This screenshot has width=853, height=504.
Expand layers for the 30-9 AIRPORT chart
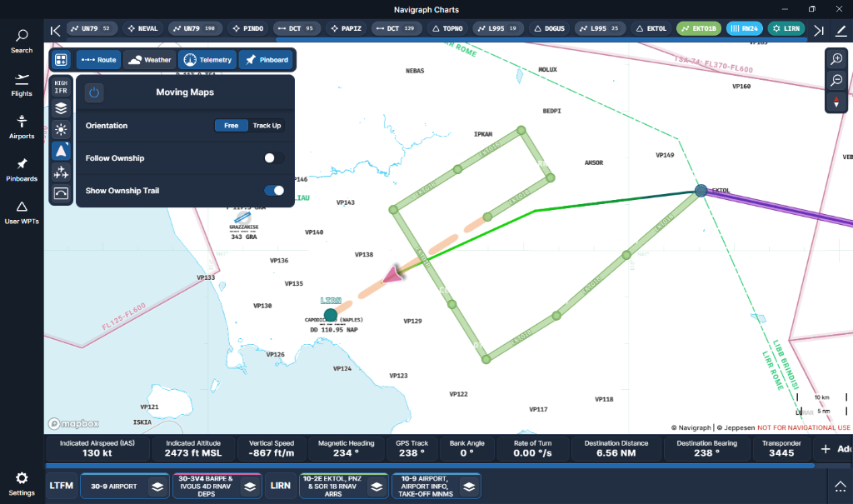pyautogui.click(x=156, y=486)
